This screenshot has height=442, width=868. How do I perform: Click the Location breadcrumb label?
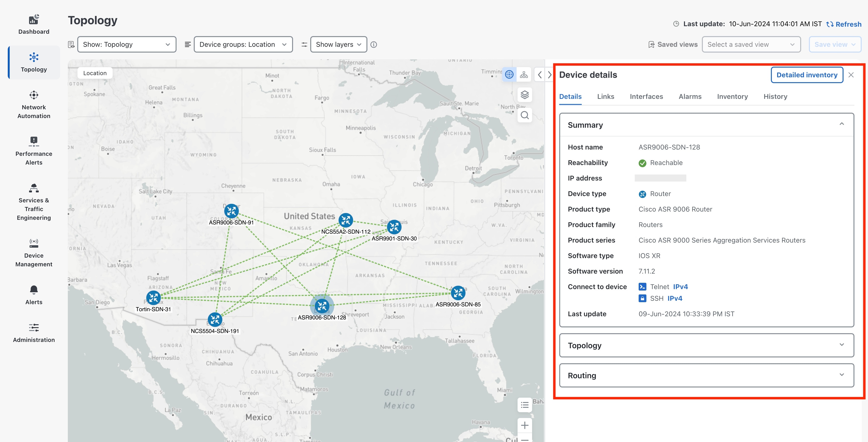point(95,73)
